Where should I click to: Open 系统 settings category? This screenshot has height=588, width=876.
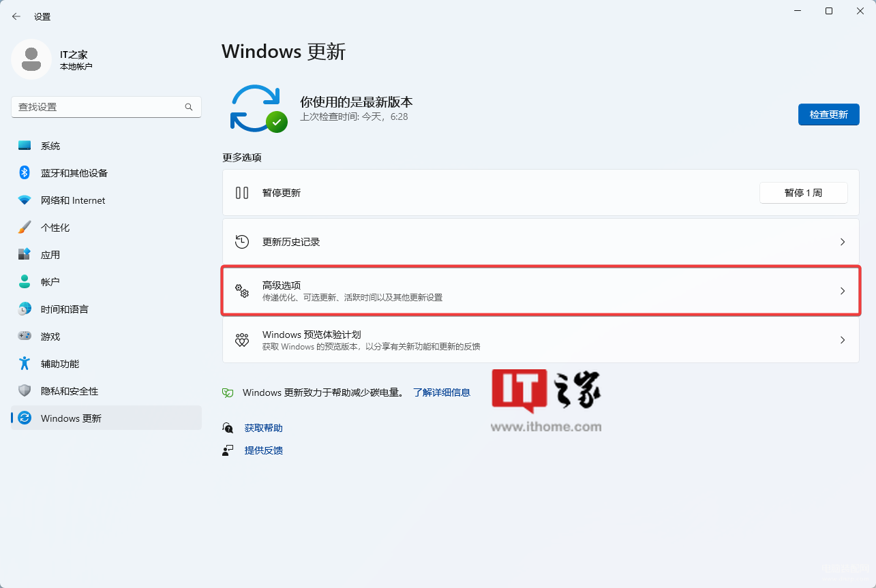pos(106,146)
